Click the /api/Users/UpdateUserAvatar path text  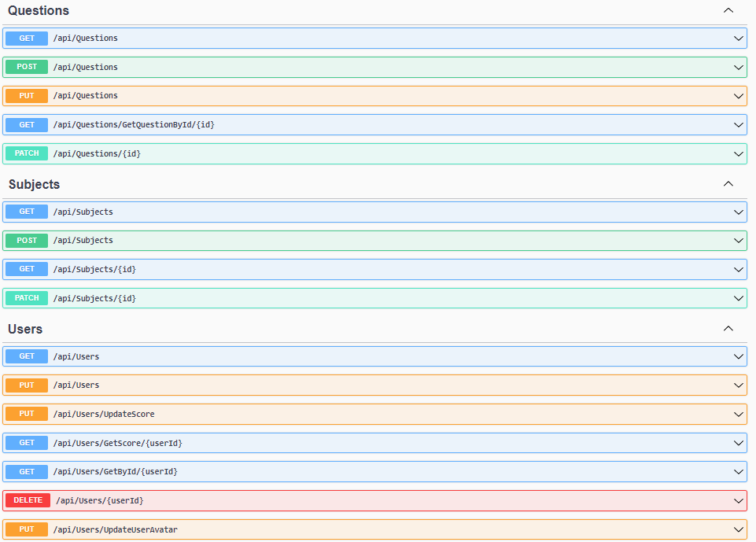(115, 529)
